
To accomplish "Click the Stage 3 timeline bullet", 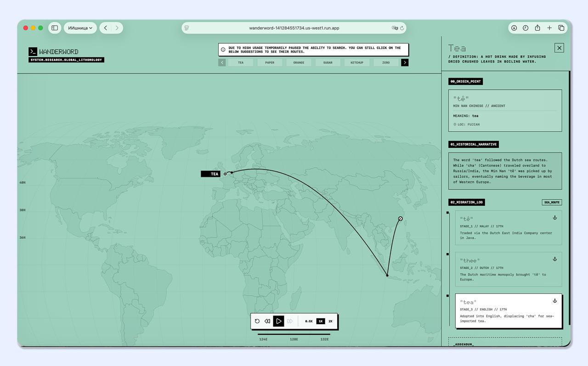I will tap(448, 296).
